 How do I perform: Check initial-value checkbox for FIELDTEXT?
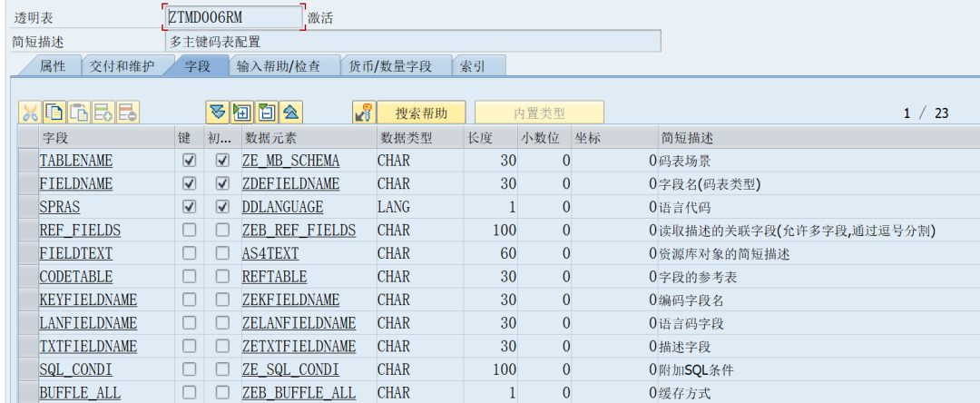(x=222, y=253)
